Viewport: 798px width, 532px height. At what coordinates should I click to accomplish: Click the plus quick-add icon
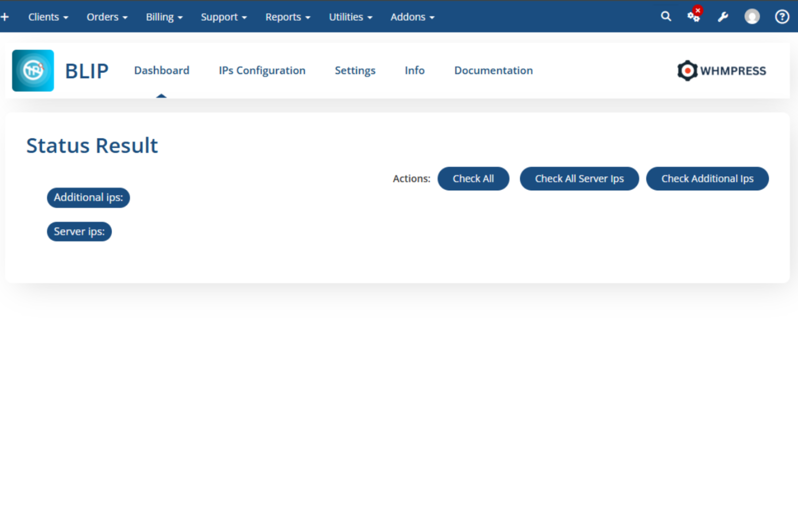tap(5, 17)
